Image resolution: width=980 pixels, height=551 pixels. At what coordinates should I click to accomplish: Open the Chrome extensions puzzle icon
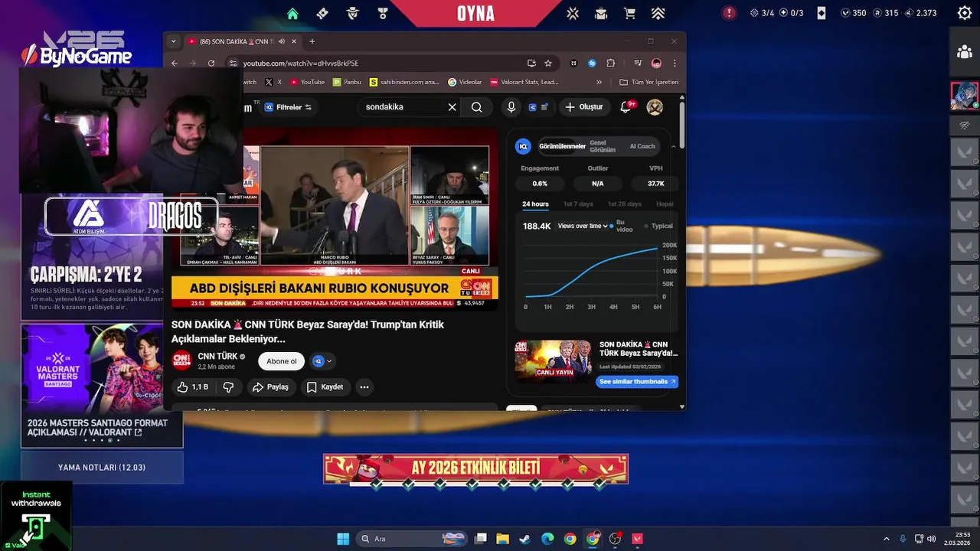pyautogui.click(x=610, y=64)
